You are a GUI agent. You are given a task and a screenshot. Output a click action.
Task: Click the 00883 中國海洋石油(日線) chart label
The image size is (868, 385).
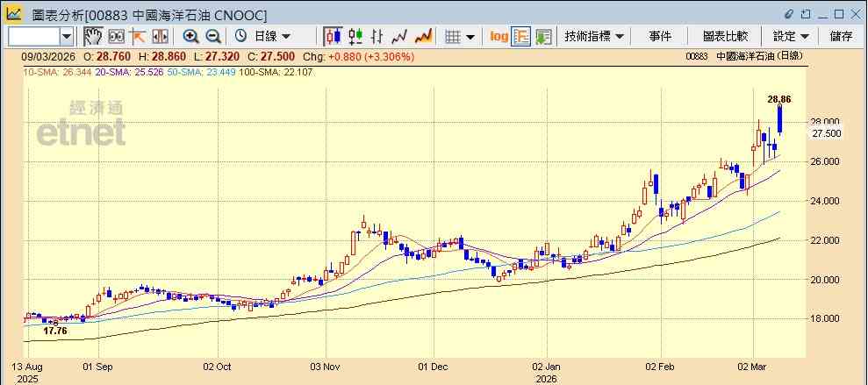pyautogui.click(x=744, y=56)
